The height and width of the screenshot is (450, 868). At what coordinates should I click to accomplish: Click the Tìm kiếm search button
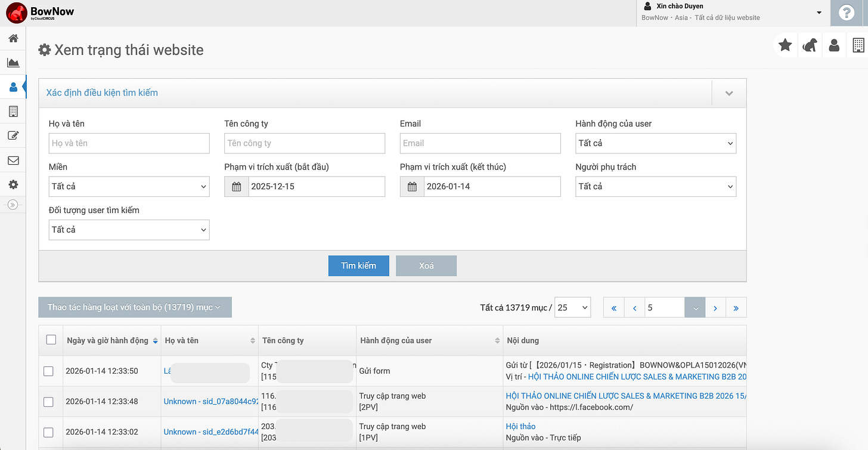359,266
